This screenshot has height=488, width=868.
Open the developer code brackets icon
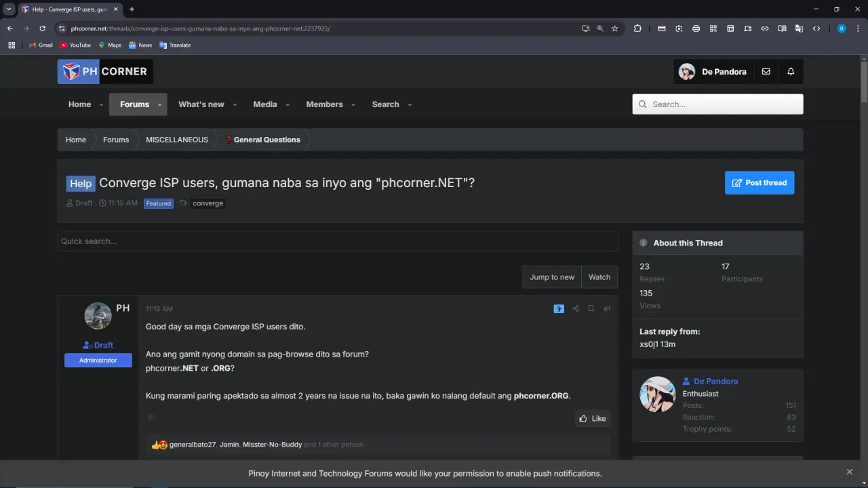point(816,28)
